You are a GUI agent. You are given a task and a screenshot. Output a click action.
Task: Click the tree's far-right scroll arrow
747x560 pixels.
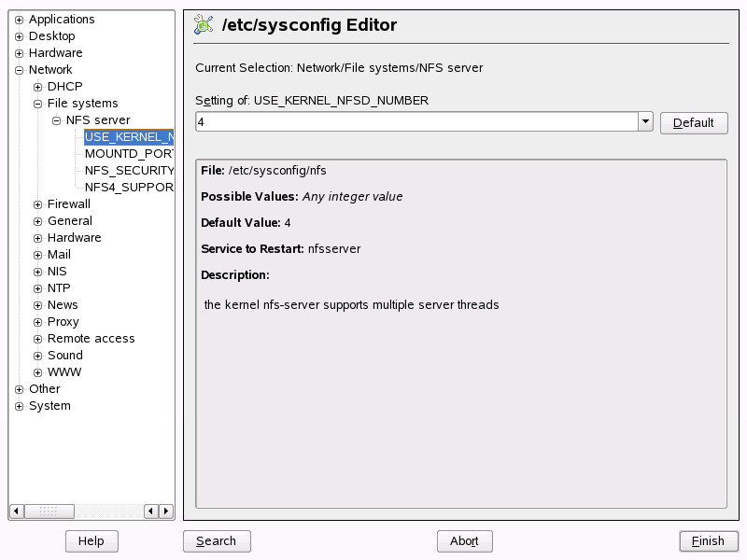166,511
